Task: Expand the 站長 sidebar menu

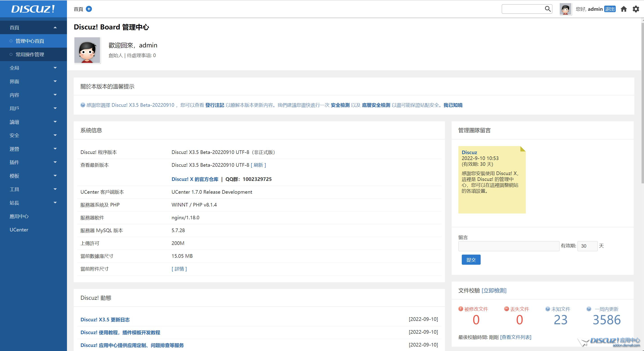Action: [x=33, y=203]
